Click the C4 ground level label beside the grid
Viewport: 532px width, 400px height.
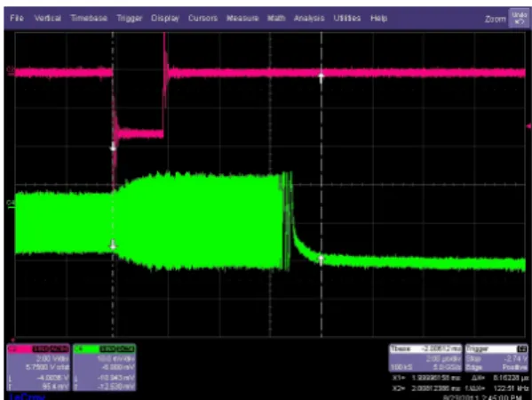click(x=11, y=204)
